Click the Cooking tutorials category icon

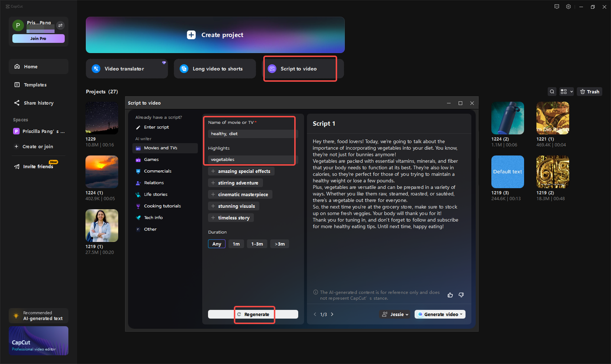point(138,206)
